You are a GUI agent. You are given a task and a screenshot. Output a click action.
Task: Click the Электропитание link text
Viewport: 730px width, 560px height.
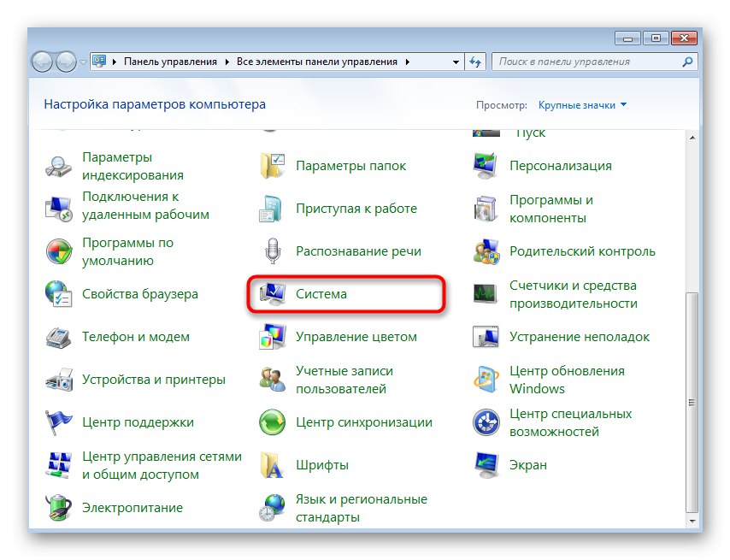(x=132, y=507)
